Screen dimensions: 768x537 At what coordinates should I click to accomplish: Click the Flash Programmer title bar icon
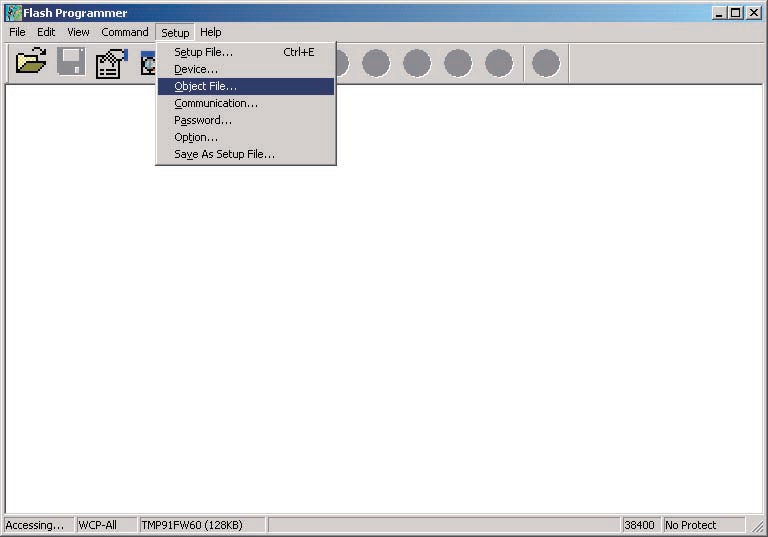coord(13,13)
